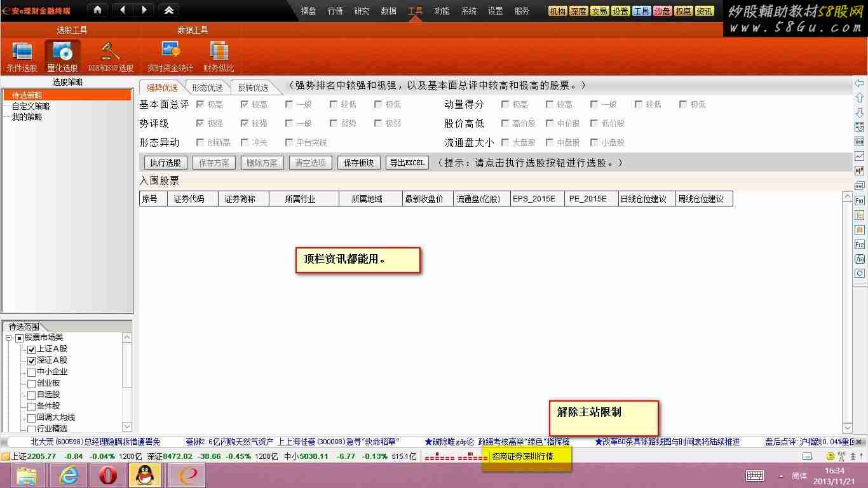Check 创新高 under 形态异动
Image resolution: width=868 pixels, height=488 pixels.
pos(200,142)
